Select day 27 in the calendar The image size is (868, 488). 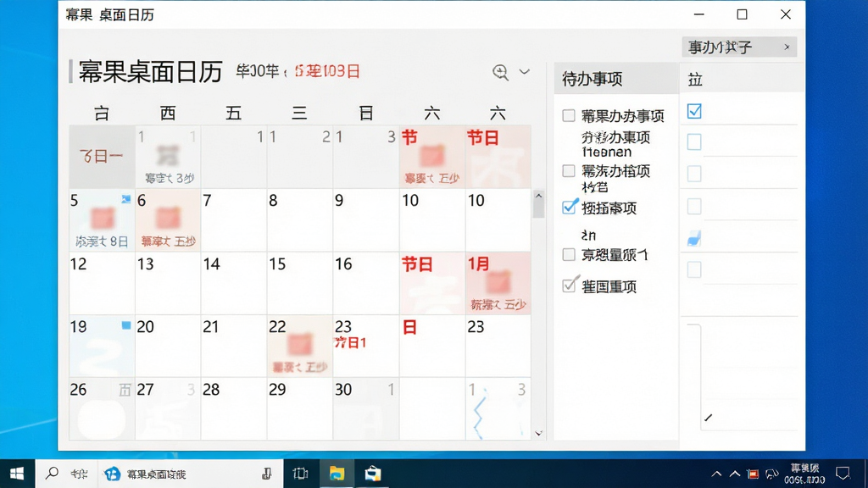point(168,409)
